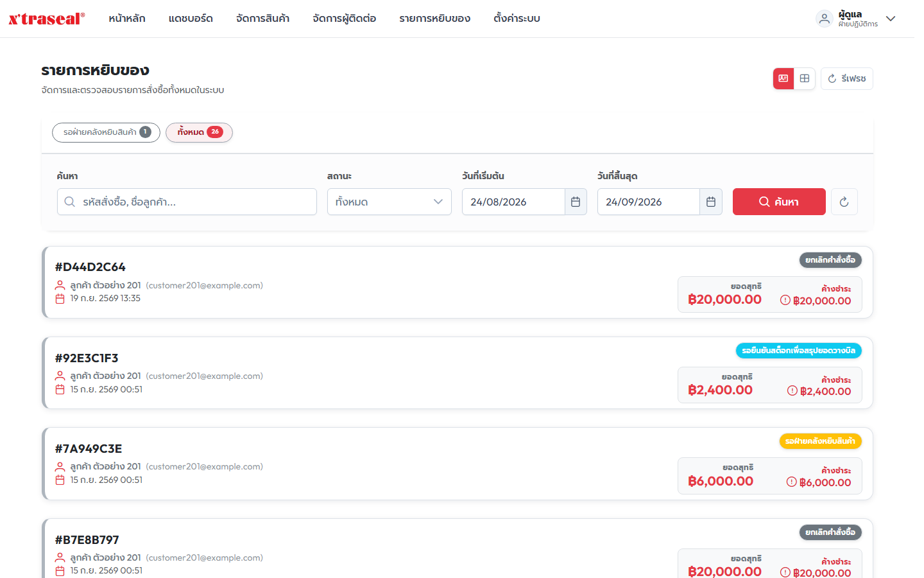This screenshot has width=924, height=578.
Task: Click the รีเฟรช refresh button
Action: 847,78
